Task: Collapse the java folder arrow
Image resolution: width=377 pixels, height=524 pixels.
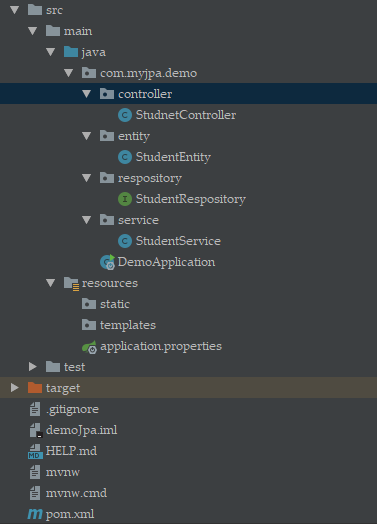Action: 51,52
